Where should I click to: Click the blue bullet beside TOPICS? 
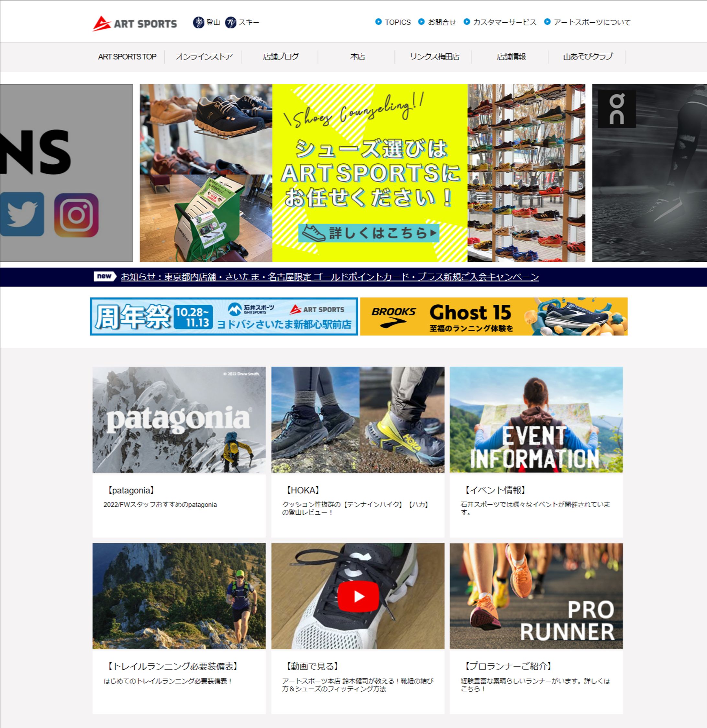(x=378, y=22)
